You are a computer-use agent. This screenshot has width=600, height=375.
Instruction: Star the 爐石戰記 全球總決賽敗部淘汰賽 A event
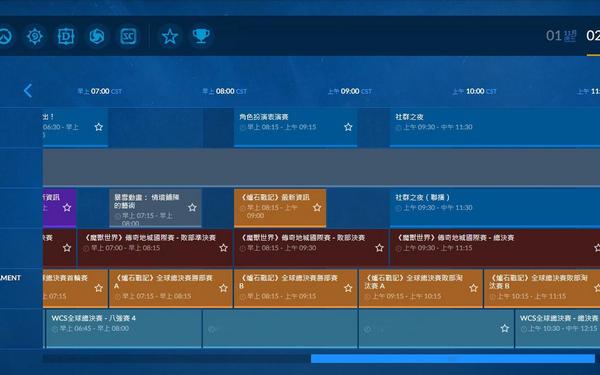(x=473, y=288)
